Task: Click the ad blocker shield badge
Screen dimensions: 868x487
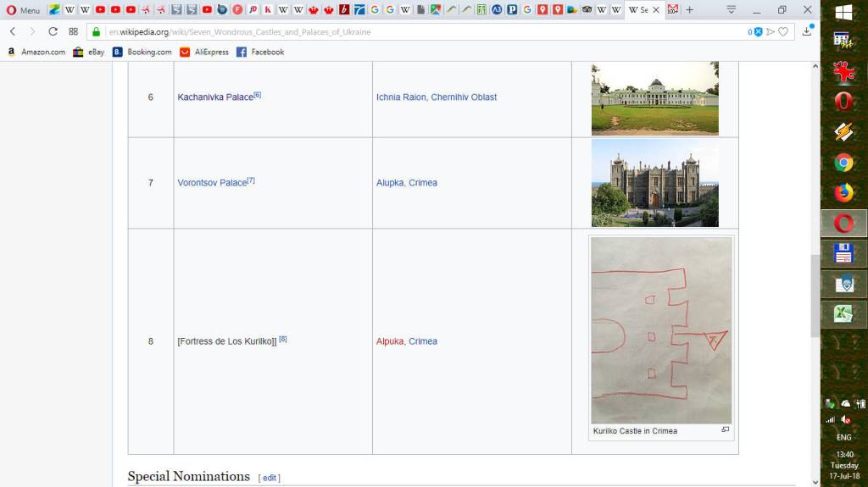Action: click(757, 31)
